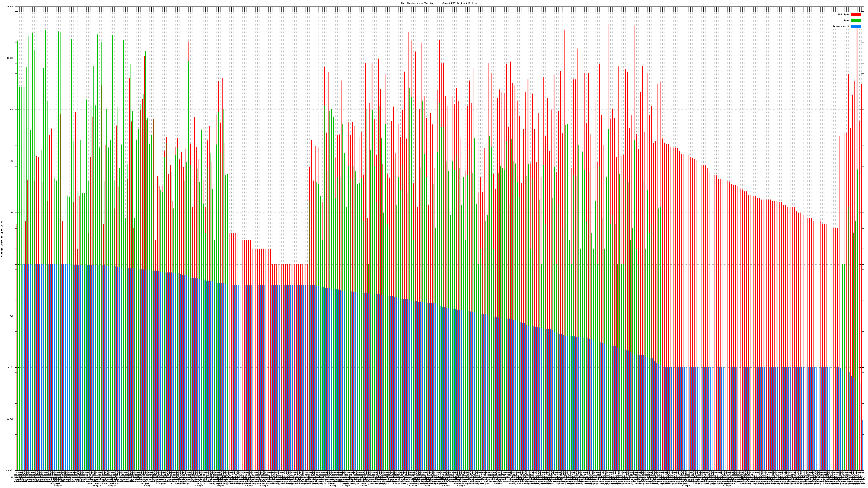Click the 1000 y-axis tick label
The height and width of the screenshot is (488, 868).
pyautogui.click(x=11, y=110)
